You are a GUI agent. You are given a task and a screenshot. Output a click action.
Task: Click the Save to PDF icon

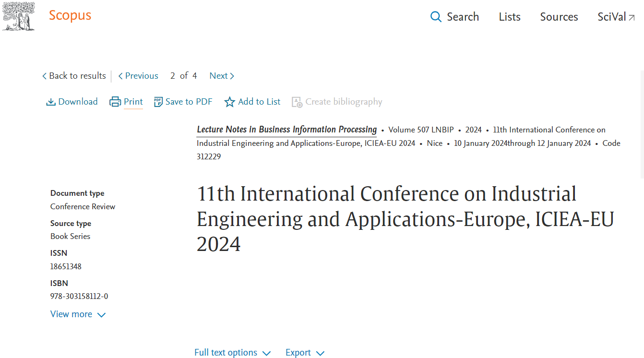coord(158,102)
